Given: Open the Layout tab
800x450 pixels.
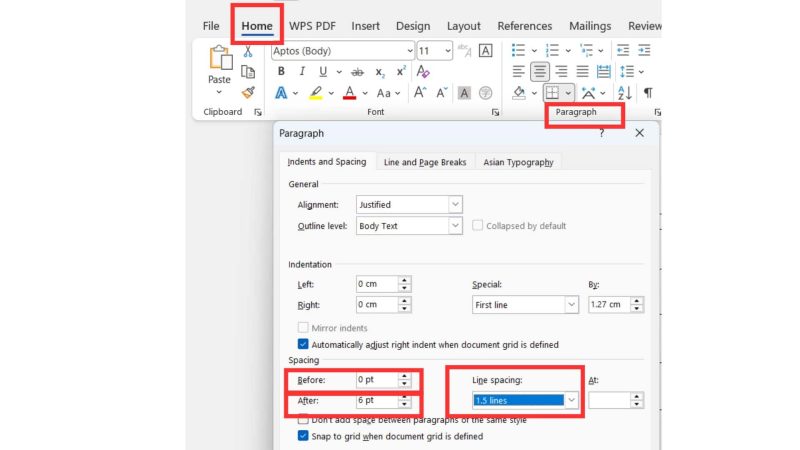Looking at the screenshot, I should pos(463,26).
